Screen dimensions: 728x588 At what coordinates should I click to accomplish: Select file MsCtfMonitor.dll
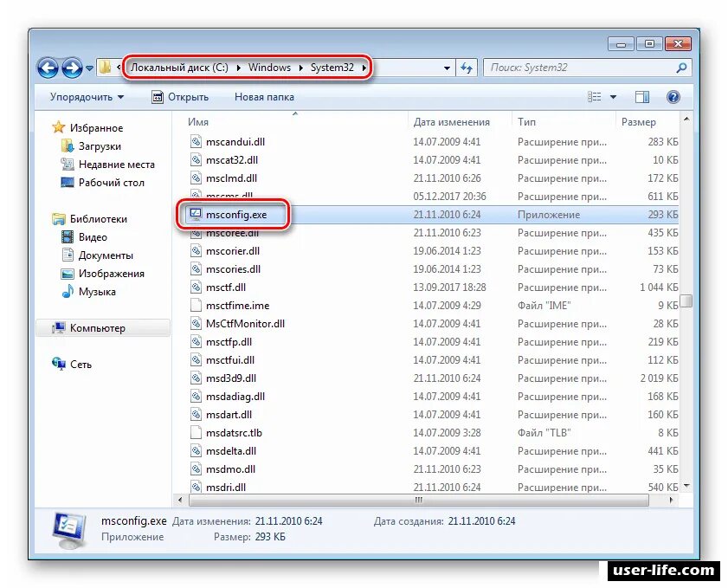[245, 324]
